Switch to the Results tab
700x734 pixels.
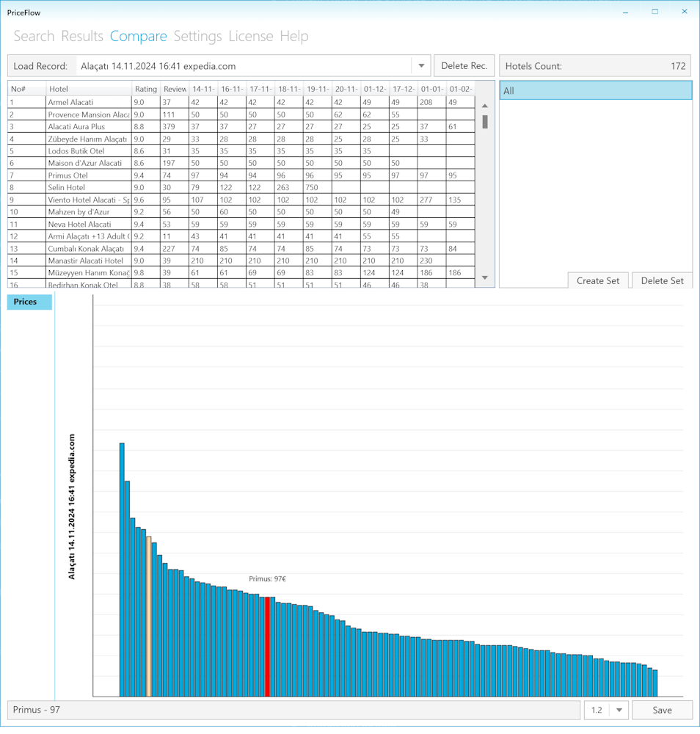[x=82, y=36]
